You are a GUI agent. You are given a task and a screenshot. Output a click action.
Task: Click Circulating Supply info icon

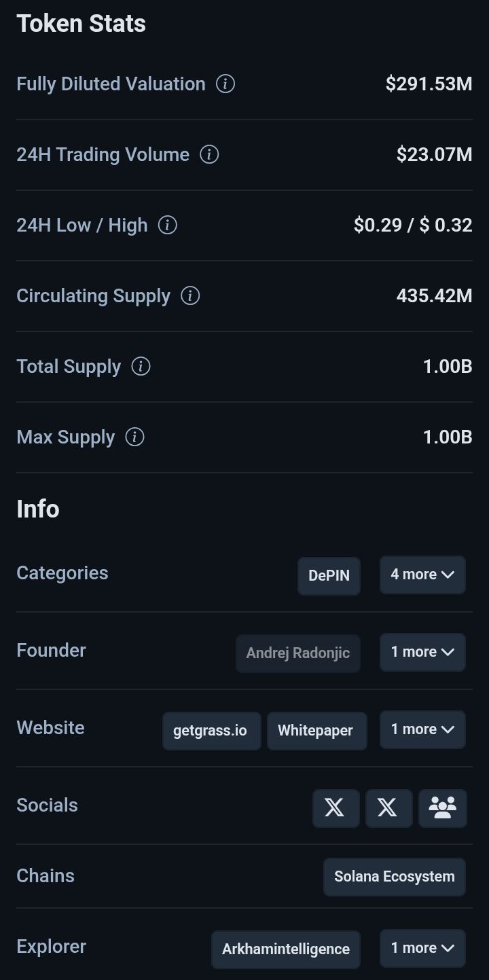(190, 296)
